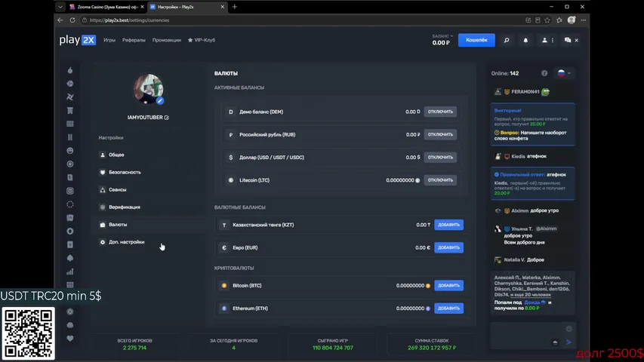Select the Настройки – Play2x browser tab
The width and height of the screenshot is (644, 362).
(x=187, y=7)
